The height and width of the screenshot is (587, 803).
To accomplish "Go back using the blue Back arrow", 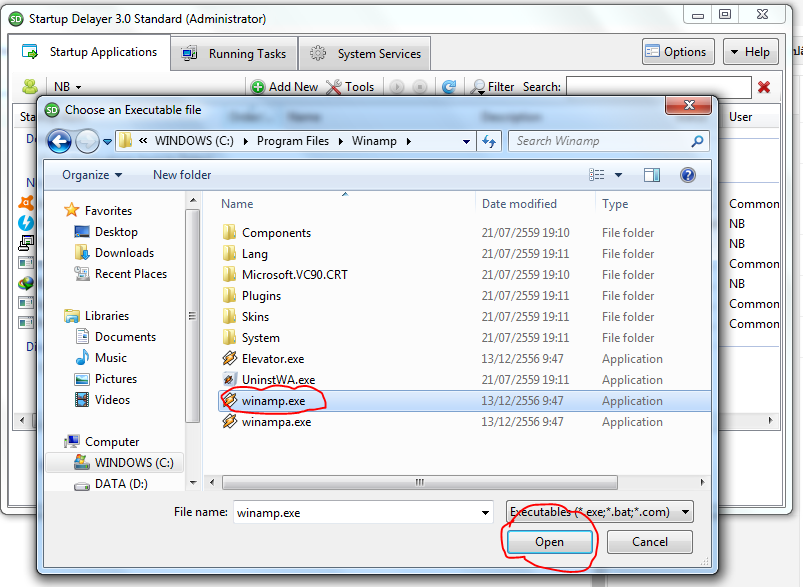I will 59,141.
